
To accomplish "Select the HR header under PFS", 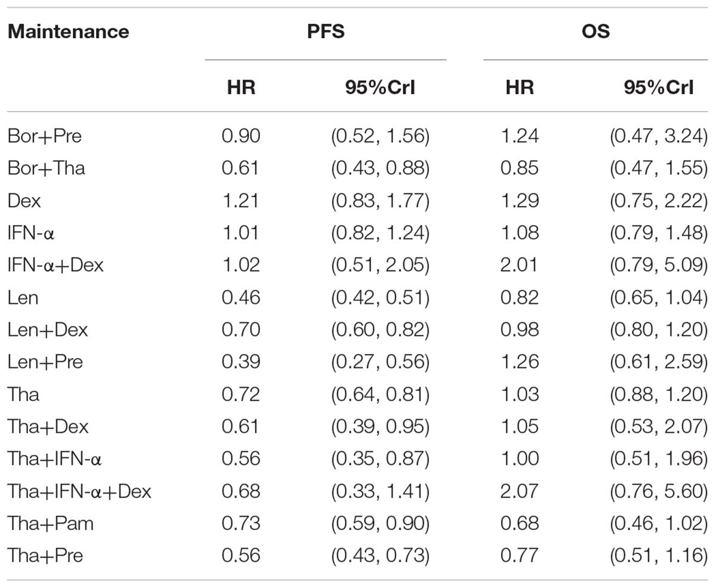I will pyautogui.click(x=241, y=88).
